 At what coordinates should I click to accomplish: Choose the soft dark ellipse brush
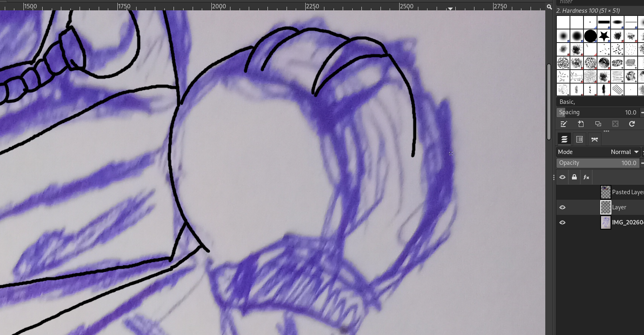[x=617, y=22]
